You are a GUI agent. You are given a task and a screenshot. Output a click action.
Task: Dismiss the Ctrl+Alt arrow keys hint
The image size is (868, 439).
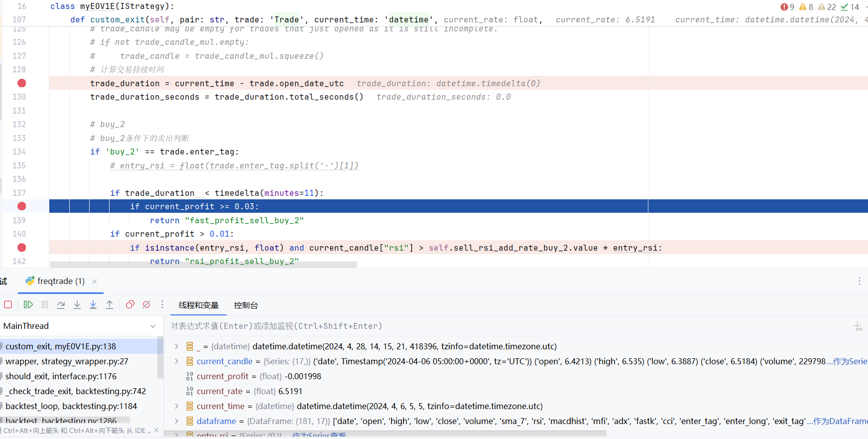pyautogui.click(x=156, y=430)
